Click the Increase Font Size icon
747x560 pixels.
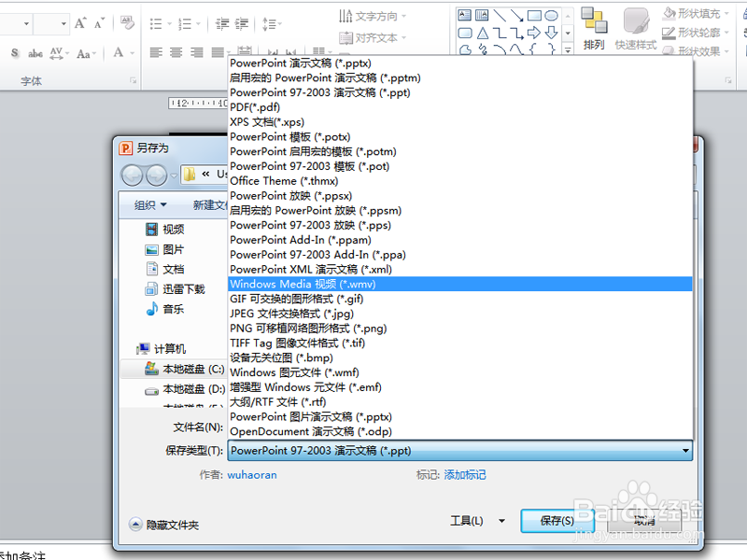point(80,22)
